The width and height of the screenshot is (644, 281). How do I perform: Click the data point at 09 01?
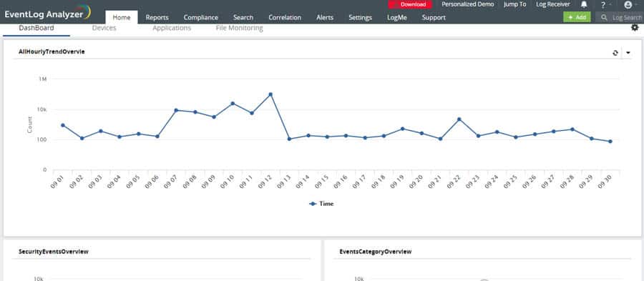click(x=62, y=125)
